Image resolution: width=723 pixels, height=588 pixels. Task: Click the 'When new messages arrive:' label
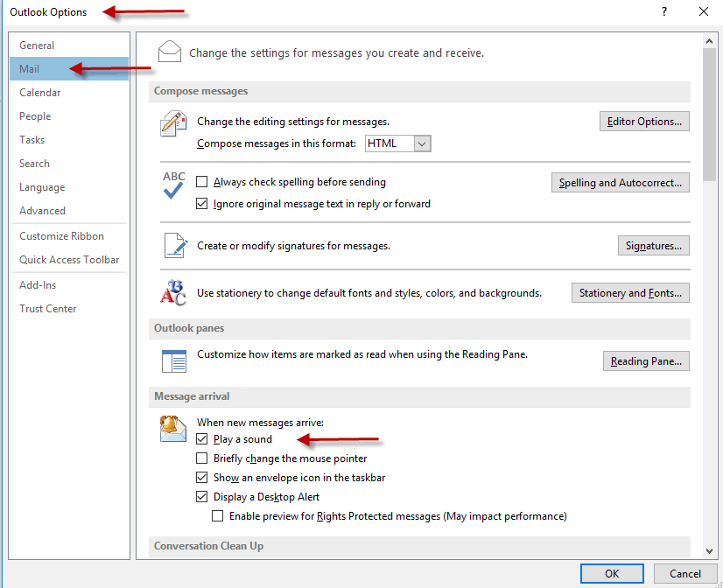pos(261,422)
